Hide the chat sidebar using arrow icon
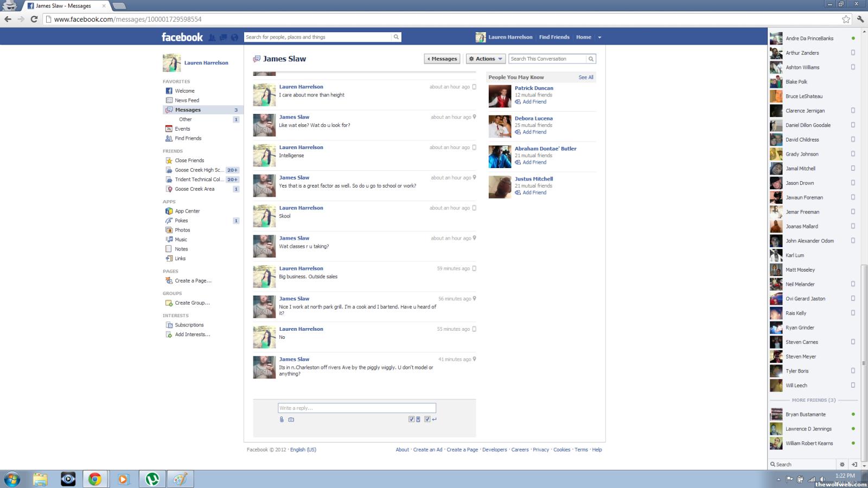Screen dimensions: 868x488 point(854,464)
